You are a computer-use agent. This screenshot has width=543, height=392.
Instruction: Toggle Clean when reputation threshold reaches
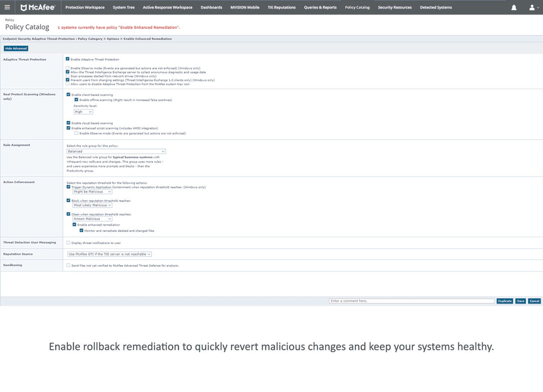pyautogui.click(x=68, y=214)
